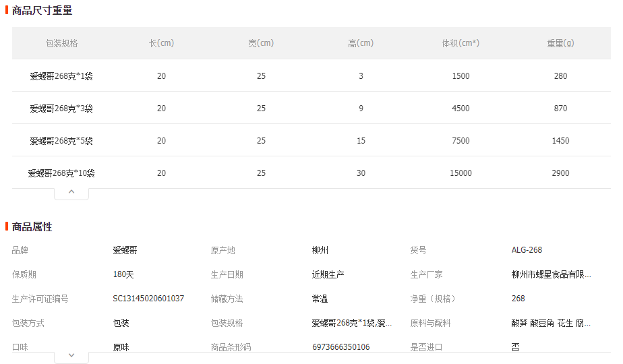Click the barcode value 6973666350106
Image resolution: width=623 pixels, height=364 pixels.
point(341,347)
